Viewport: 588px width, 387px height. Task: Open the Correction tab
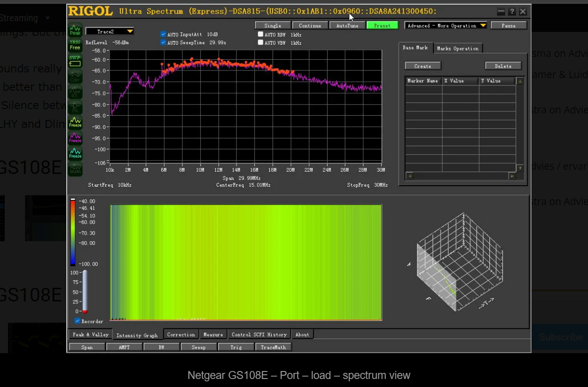pos(181,335)
